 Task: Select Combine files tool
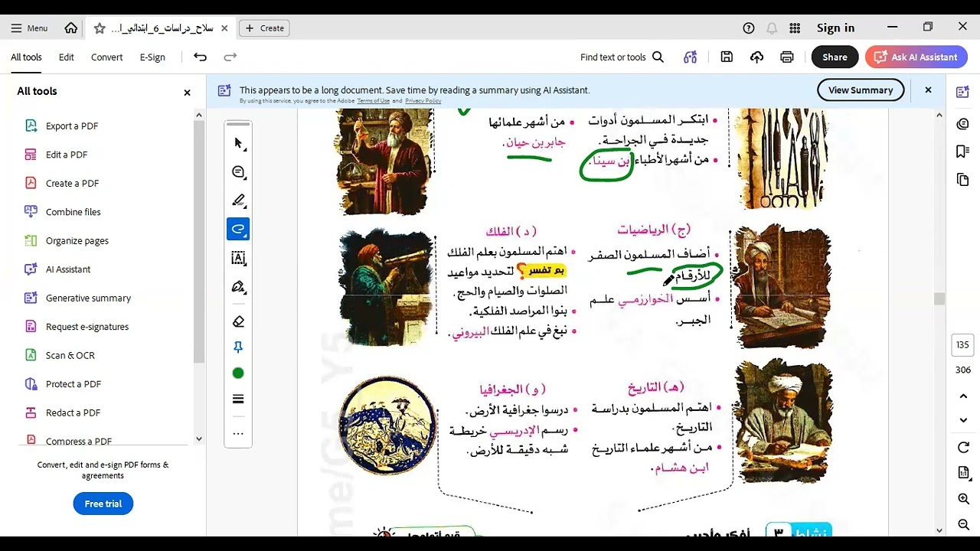[73, 212]
